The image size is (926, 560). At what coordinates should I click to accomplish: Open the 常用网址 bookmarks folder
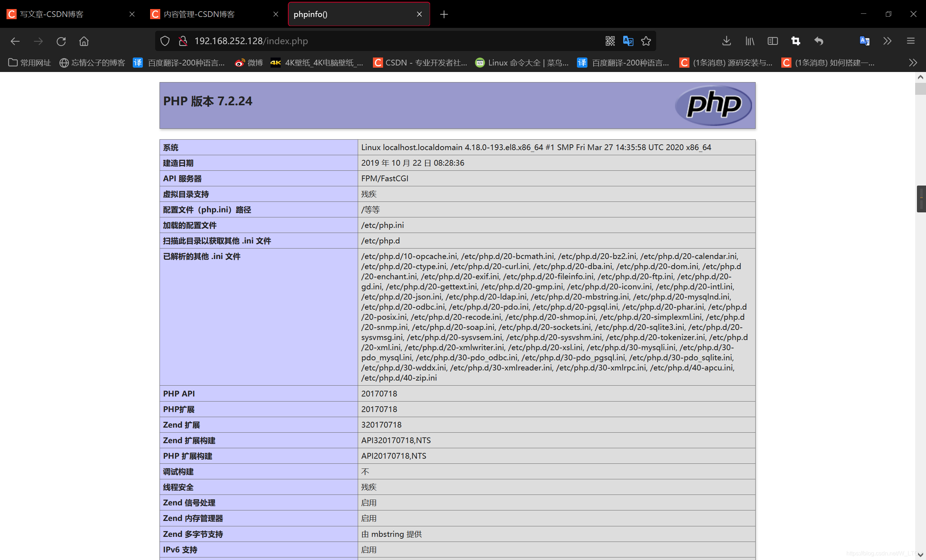[29, 63]
